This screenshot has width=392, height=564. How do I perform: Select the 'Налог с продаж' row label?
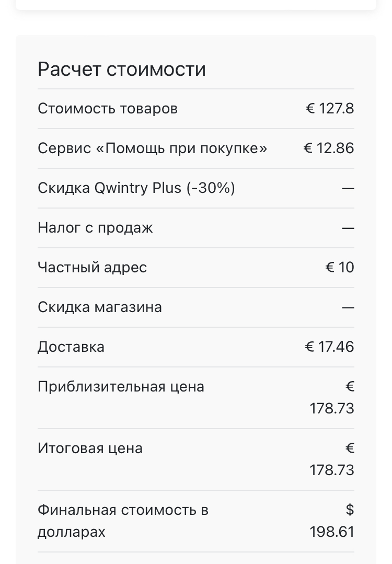pyautogui.click(x=95, y=228)
